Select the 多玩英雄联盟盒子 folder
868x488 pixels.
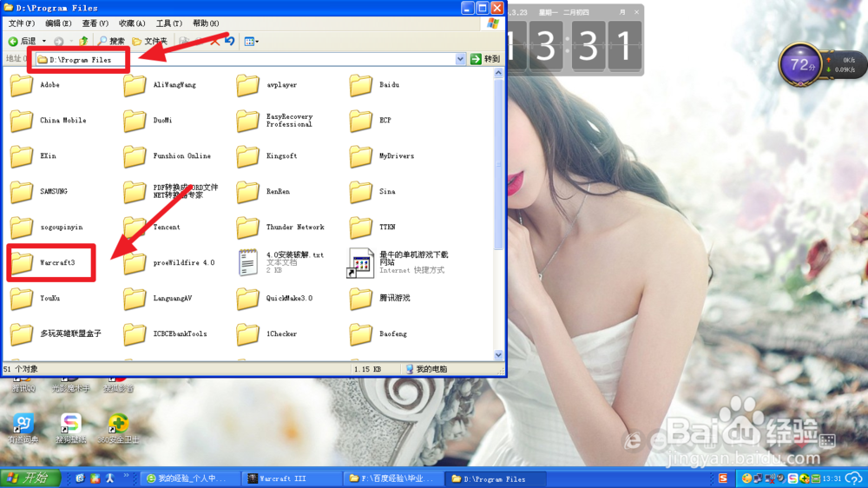[56, 333]
